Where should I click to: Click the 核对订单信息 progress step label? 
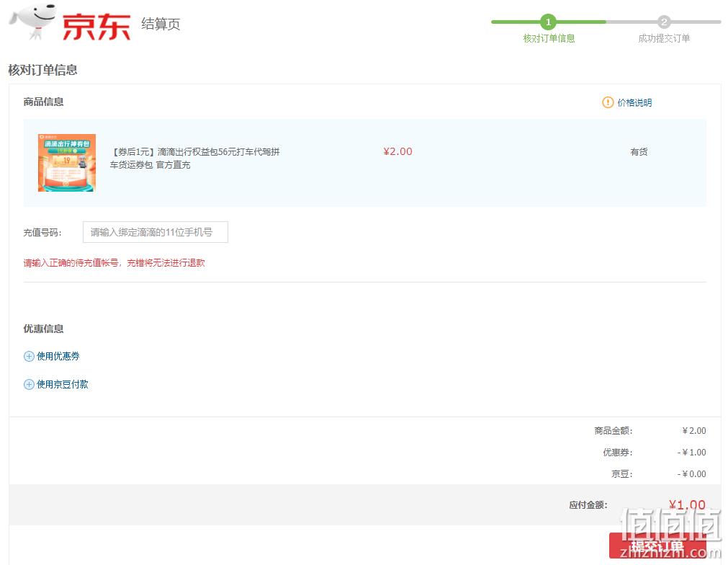coord(549,39)
